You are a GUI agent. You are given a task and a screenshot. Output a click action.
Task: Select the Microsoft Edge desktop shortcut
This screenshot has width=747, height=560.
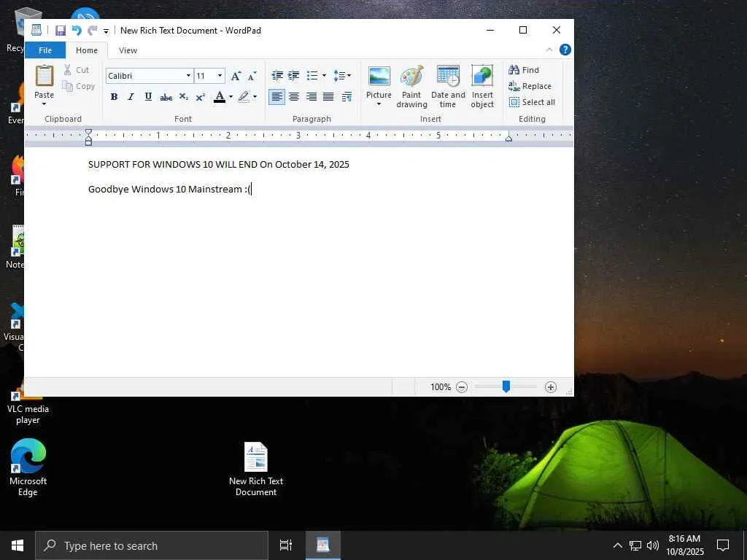coord(28,467)
